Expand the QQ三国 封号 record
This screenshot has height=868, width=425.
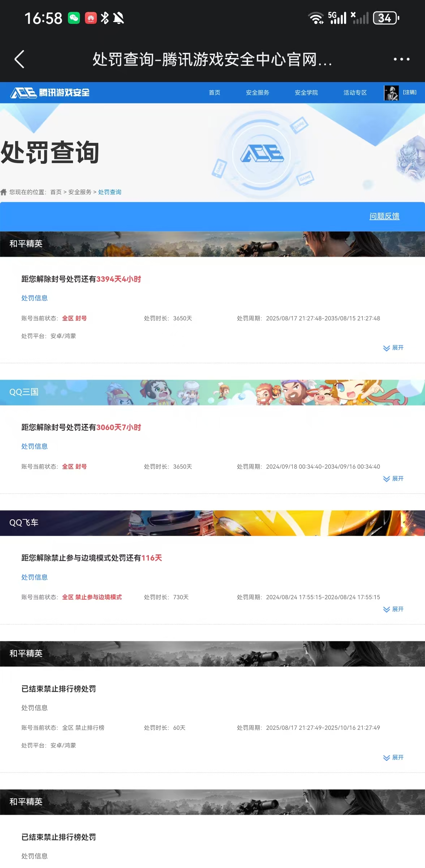(393, 479)
